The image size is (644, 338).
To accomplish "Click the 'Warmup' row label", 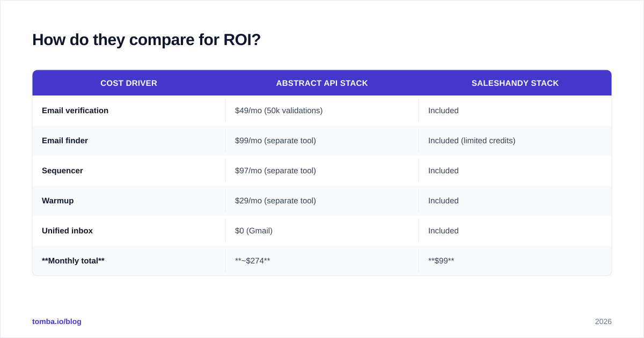I will click(x=58, y=201).
